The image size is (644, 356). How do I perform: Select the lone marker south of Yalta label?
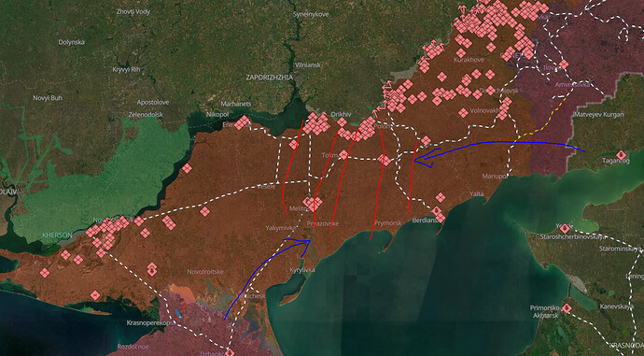441,197
